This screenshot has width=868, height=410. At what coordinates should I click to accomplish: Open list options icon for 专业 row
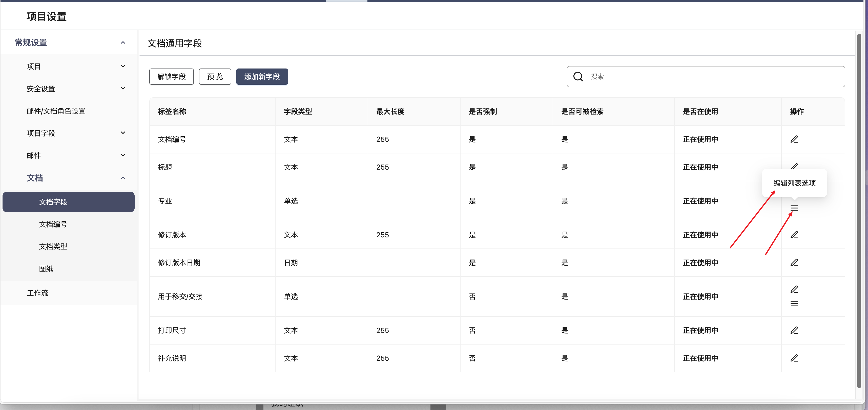[x=794, y=208]
